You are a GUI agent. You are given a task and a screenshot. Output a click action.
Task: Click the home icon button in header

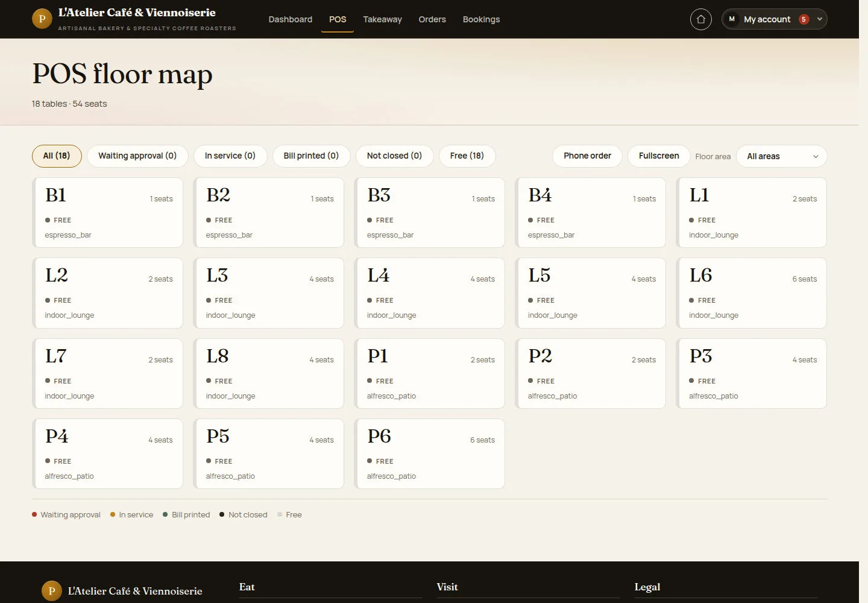700,19
